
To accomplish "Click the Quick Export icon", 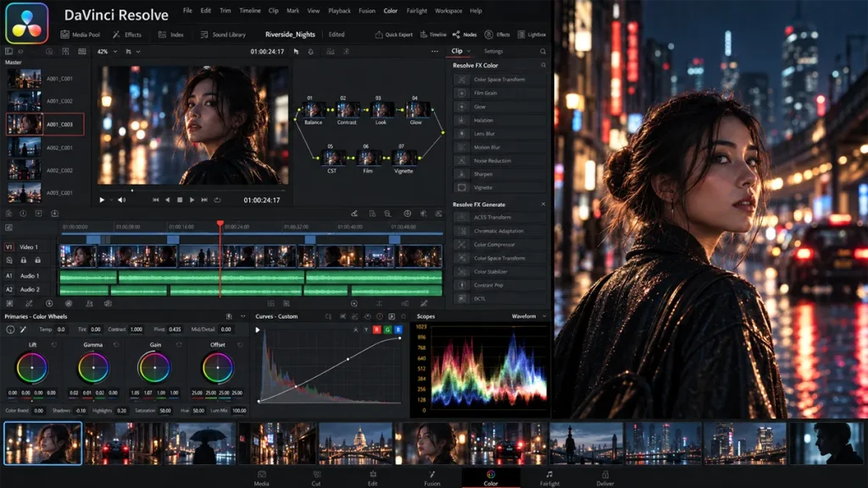I will (x=379, y=34).
